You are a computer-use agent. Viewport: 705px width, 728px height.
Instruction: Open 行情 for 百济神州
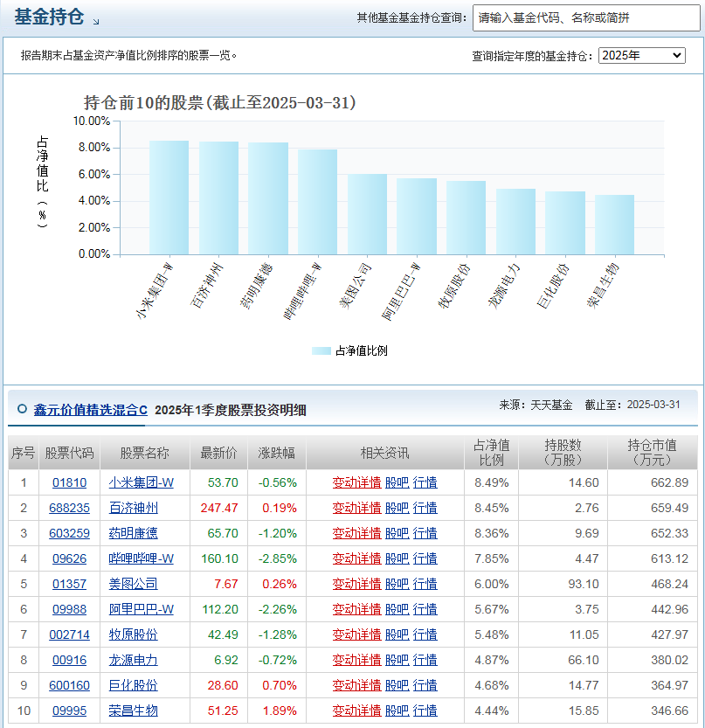pyautogui.click(x=425, y=508)
